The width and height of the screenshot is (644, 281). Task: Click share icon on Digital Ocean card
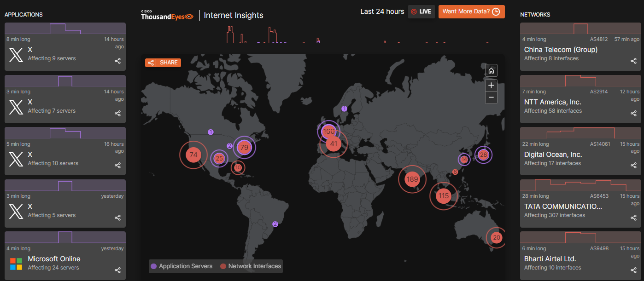633,165
